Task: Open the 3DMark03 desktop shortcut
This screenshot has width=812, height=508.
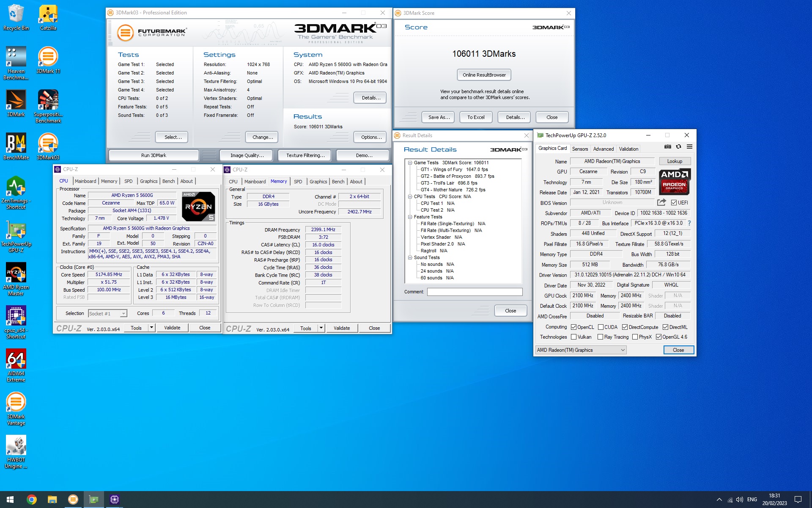Action: click(x=48, y=146)
